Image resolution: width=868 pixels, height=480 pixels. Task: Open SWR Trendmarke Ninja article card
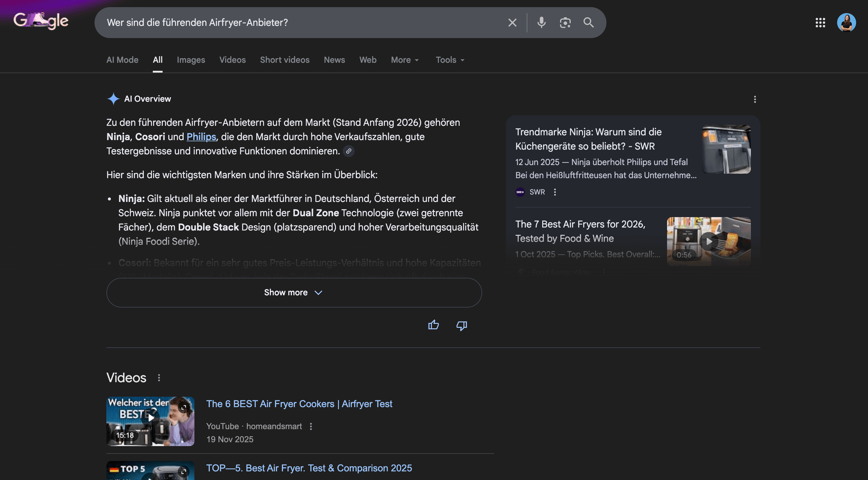588,139
